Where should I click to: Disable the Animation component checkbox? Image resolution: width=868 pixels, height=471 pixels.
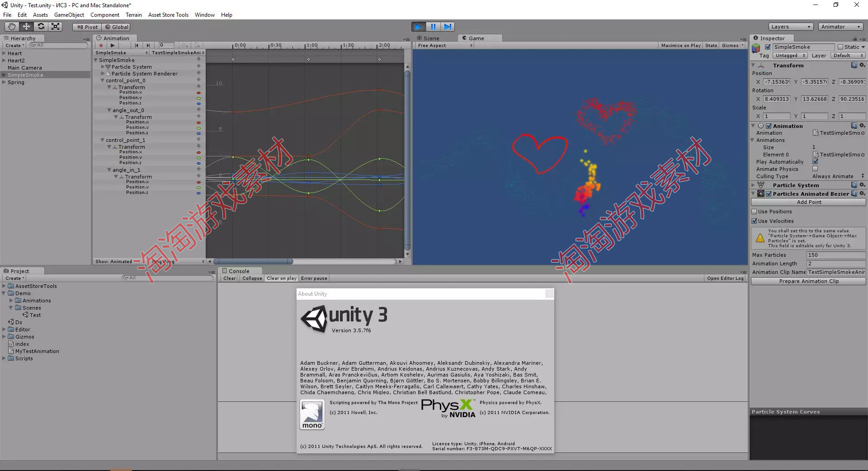tap(769, 126)
